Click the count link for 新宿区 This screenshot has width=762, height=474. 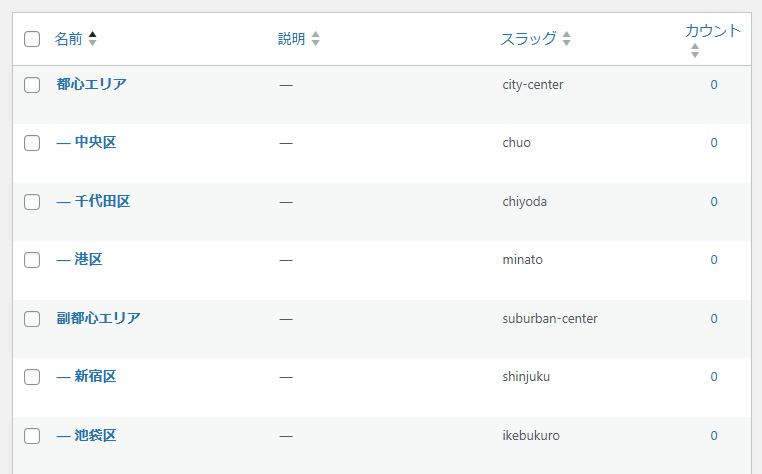pos(714,377)
